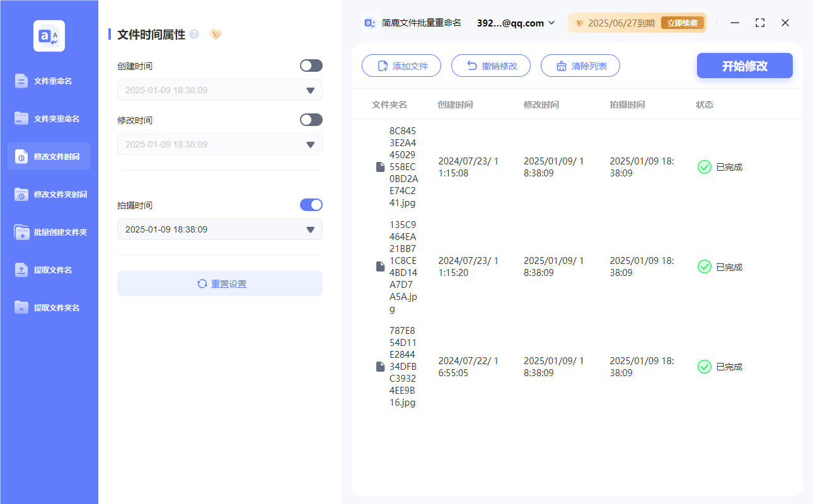The image size is (813, 504).
Task: Click the green checkmark for 787E8 file row
Action: tap(704, 367)
